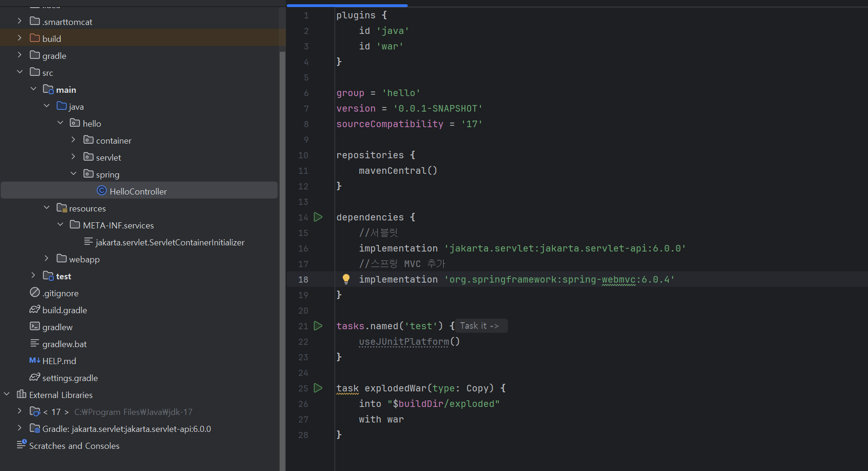Click the 'java' plugin id string
Viewport: 868px width, 471px height.
393,31
